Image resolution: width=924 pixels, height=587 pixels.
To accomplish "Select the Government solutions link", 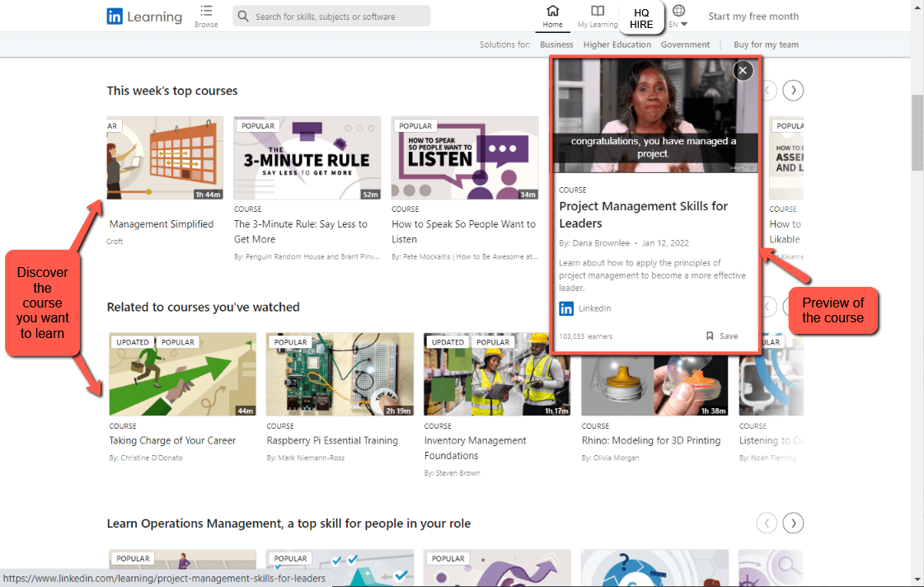I will 685,44.
